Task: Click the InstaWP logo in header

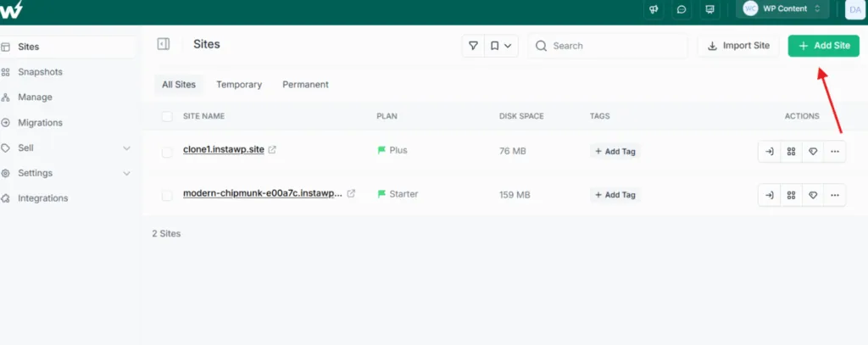Action: (x=11, y=9)
